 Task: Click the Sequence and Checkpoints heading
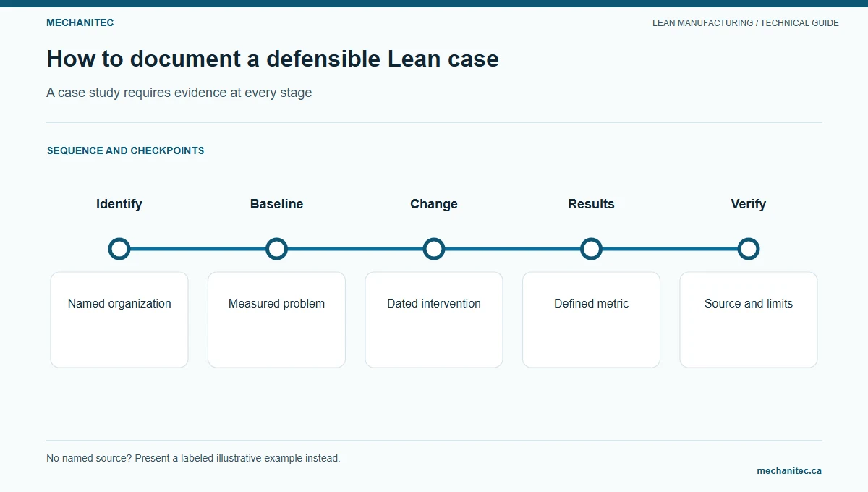[126, 150]
